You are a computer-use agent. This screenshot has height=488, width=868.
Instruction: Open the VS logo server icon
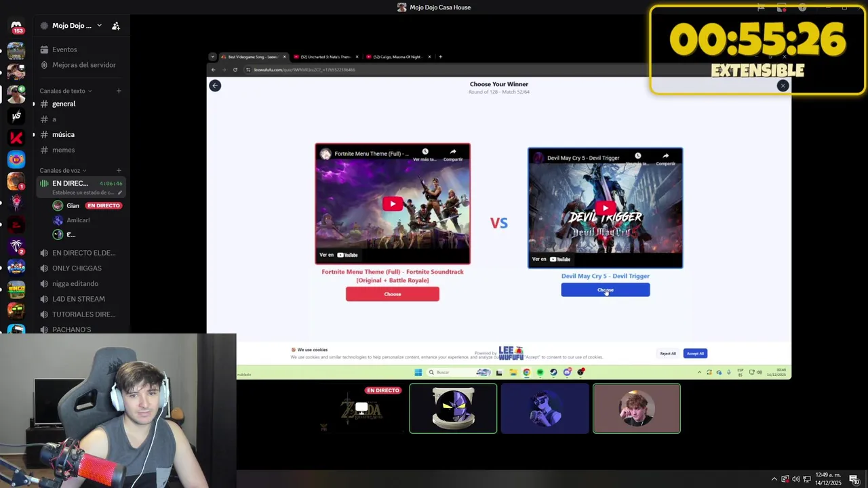[x=16, y=116]
